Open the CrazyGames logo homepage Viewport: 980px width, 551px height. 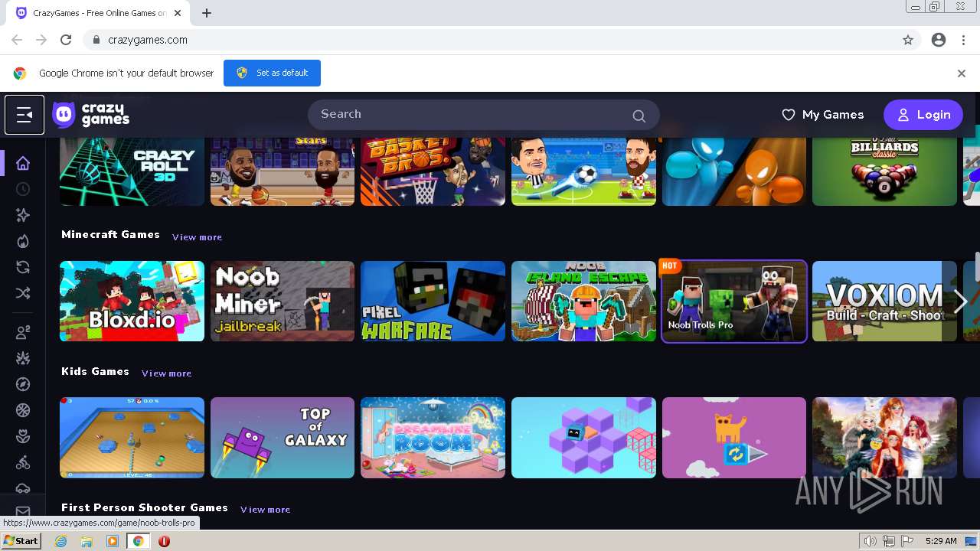(x=91, y=115)
